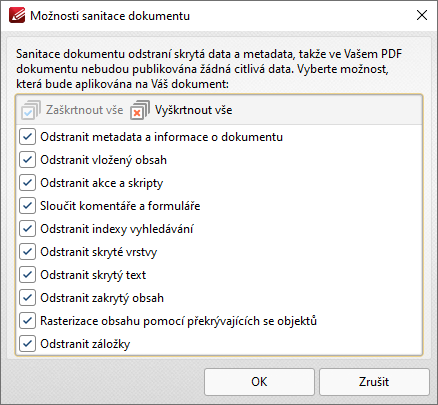
Task: Confirm sanitization with the OK button
Action: click(259, 382)
